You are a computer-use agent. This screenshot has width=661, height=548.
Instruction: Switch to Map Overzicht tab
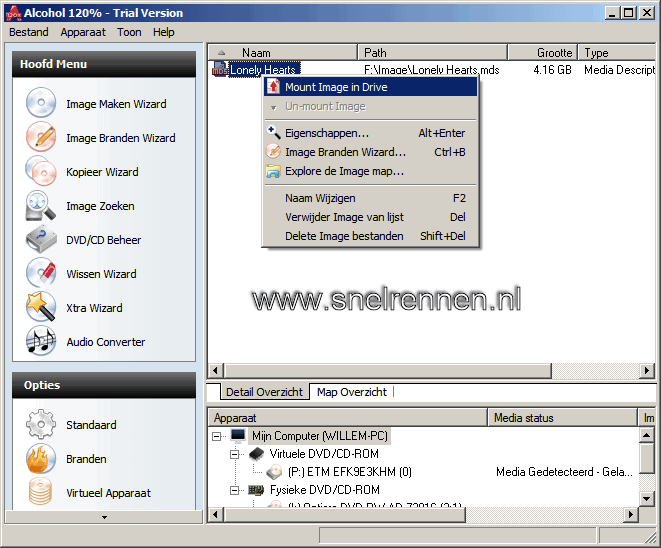coord(352,392)
